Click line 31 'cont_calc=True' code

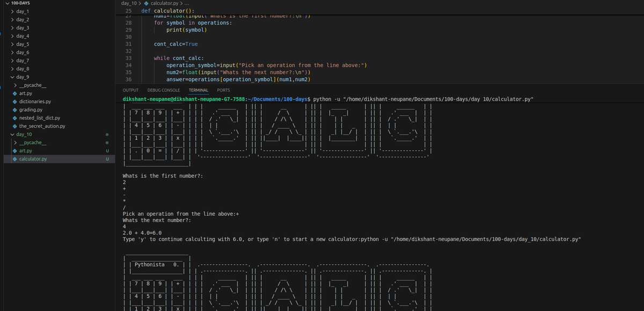click(x=175, y=44)
